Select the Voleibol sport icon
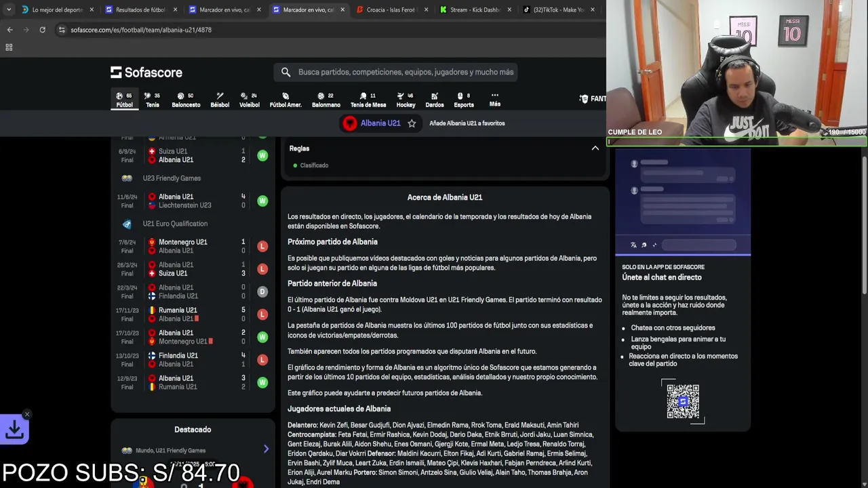 [250, 100]
